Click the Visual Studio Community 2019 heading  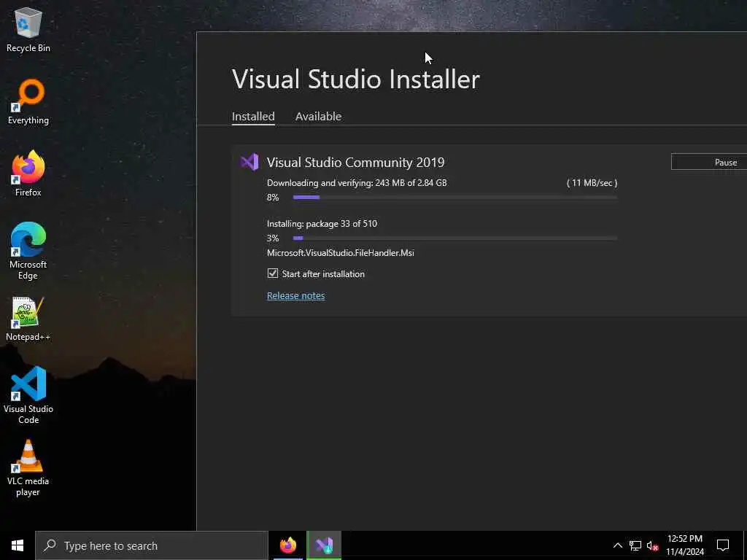(x=355, y=163)
